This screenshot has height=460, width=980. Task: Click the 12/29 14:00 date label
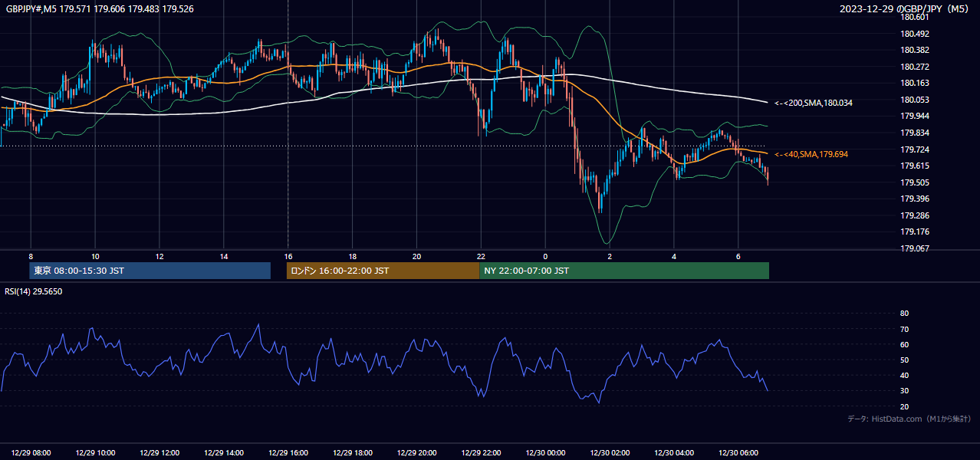pos(224,453)
